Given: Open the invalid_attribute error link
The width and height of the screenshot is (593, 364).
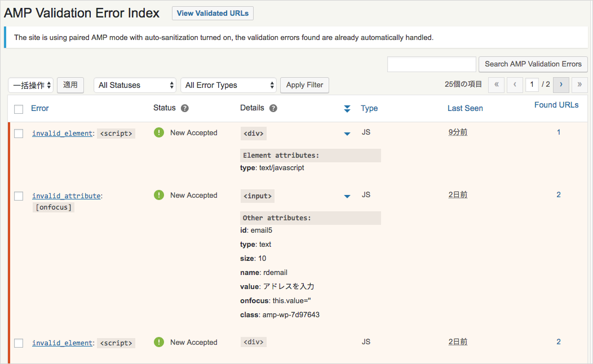Looking at the screenshot, I should pyautogui.click(x=66, y=196).
